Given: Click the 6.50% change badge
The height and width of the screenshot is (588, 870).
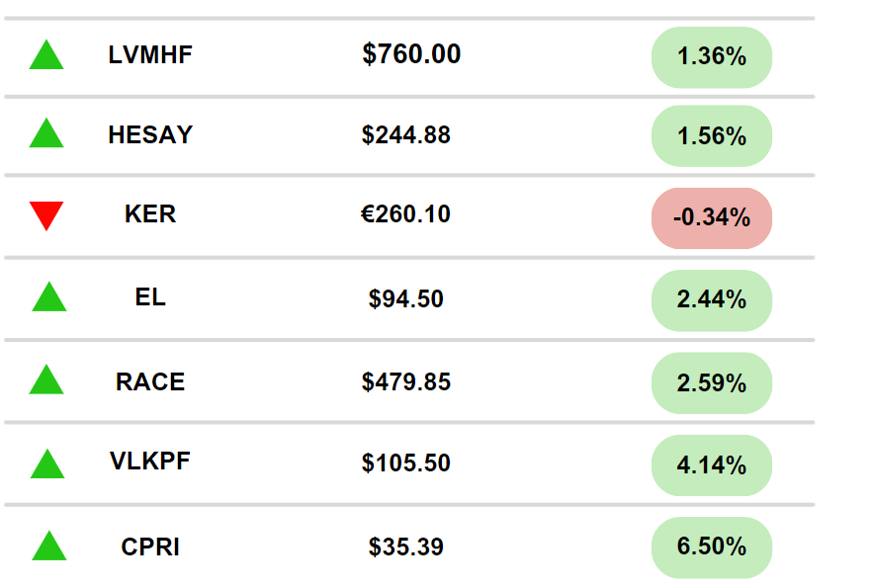Looking at the screenshot, I should (711, 546).
